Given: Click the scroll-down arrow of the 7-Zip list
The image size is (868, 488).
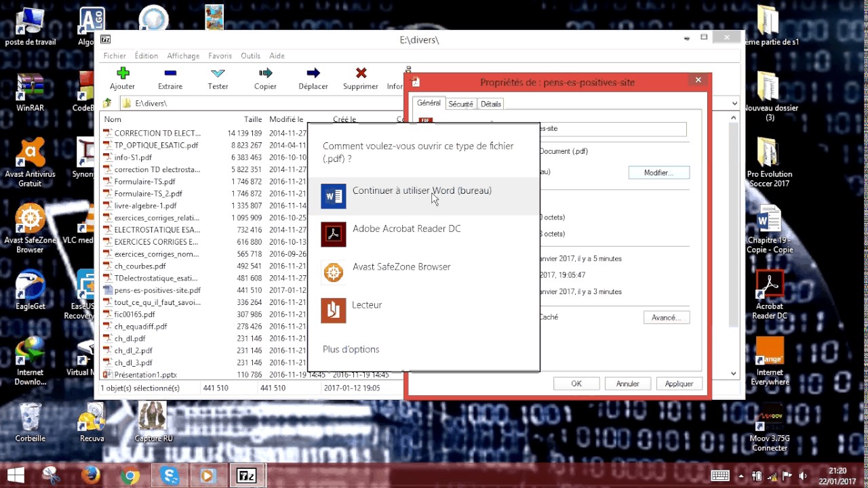Looking at the screenshot, I should pyautogui.click(x=734, y=373).
